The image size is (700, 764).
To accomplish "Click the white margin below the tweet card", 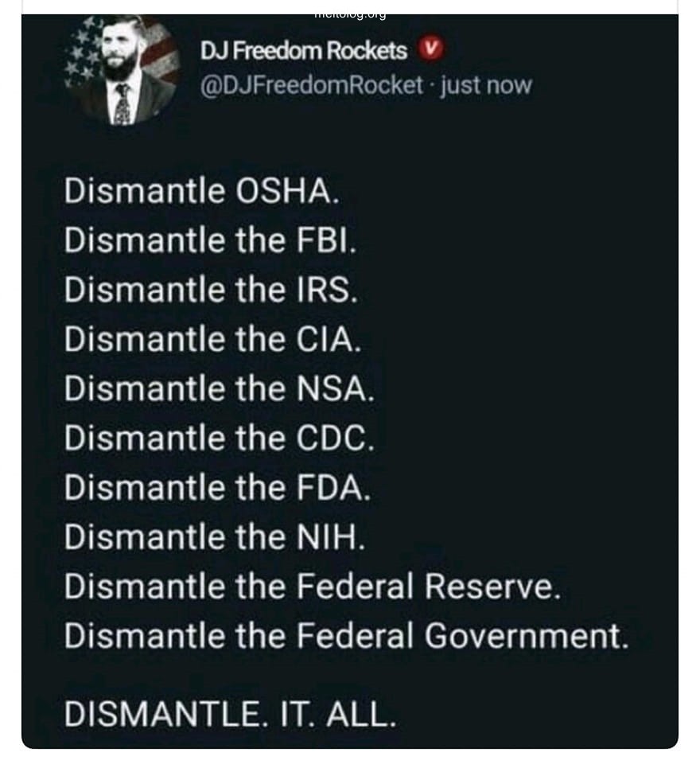I will coord(350,757).
